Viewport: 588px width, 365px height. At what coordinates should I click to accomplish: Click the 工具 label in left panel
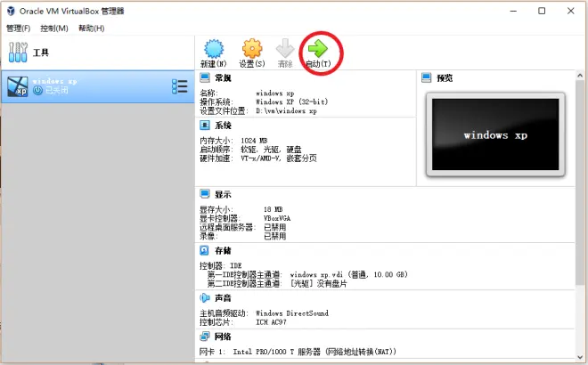41,53
